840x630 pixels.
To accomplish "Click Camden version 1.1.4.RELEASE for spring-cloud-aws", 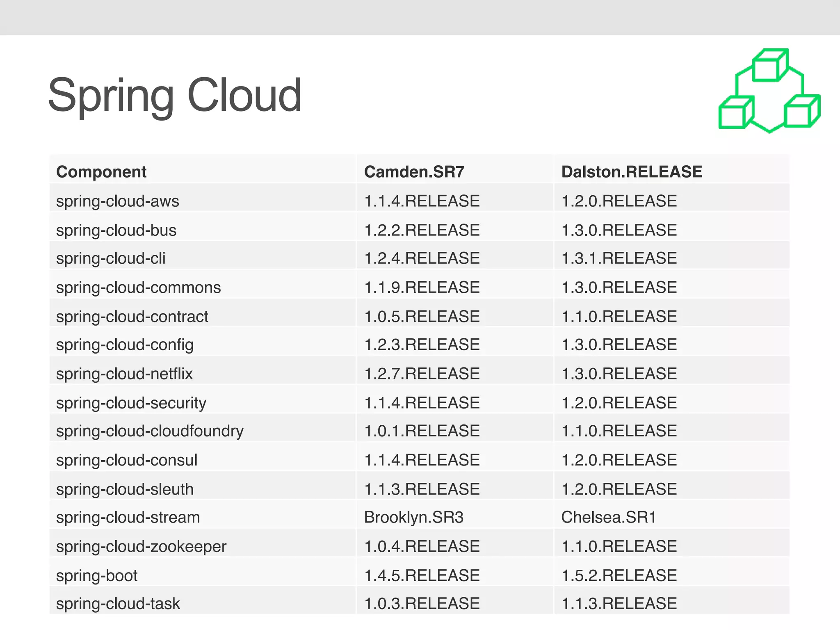I will click(422, 201).
